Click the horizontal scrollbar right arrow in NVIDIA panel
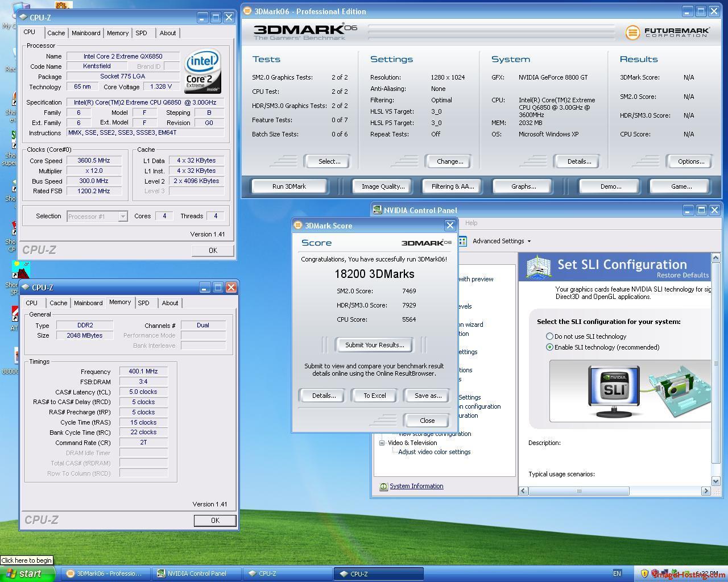 coord(706,490)
